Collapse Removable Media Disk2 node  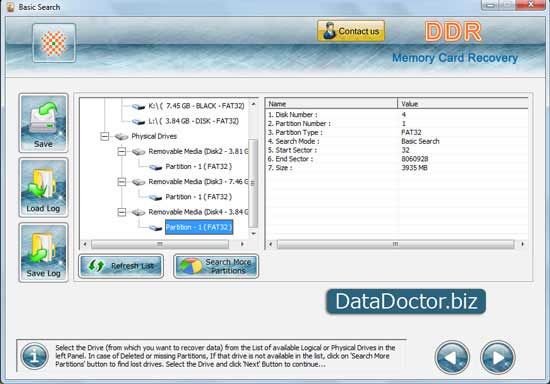click(x=122, y=151)
